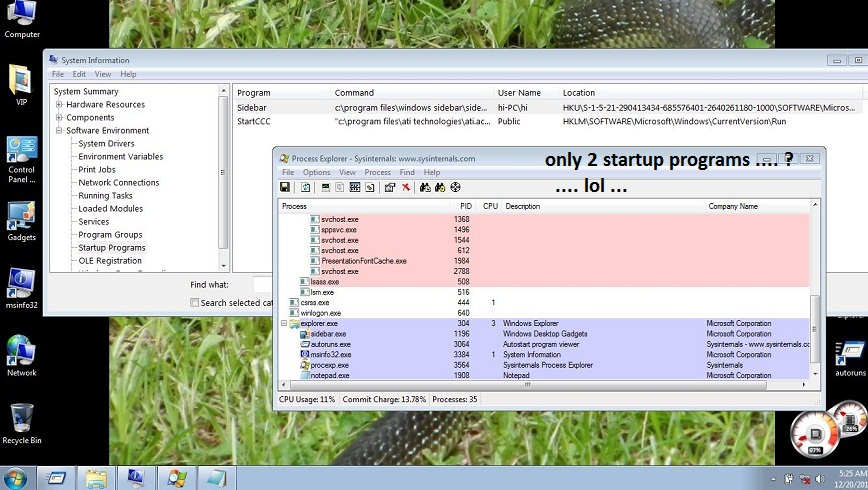
Task: Select the Sidebar startup program row
Action: click(548, 107)
